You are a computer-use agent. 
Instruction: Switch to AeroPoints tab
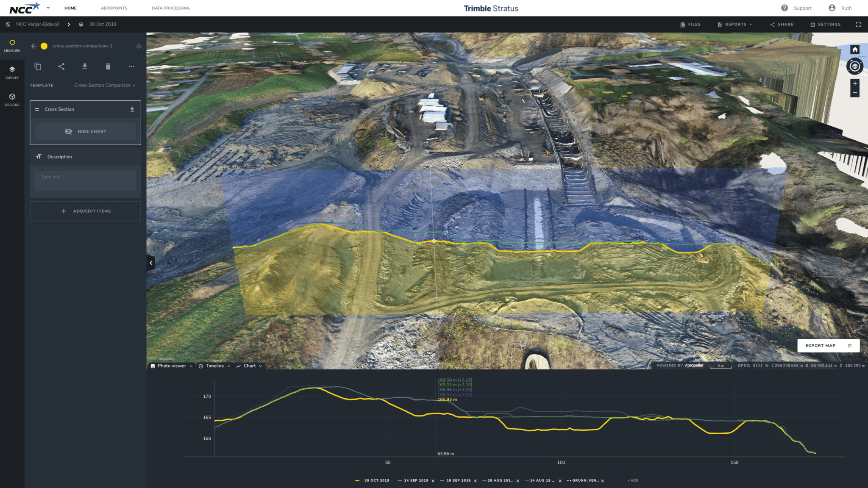[x=114, y=8]
